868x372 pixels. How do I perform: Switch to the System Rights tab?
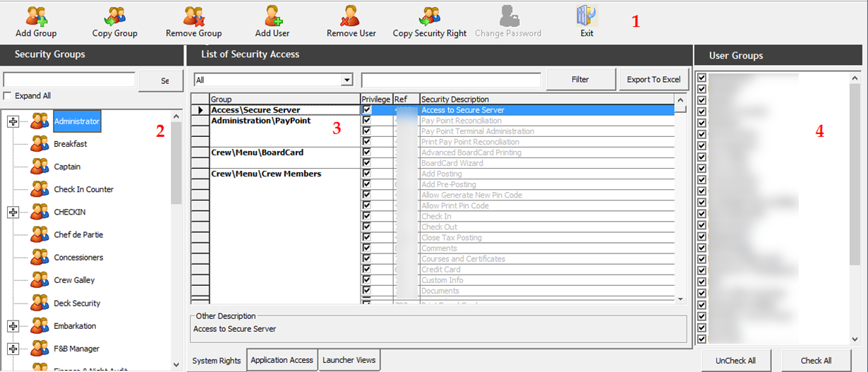pos(217,361)
